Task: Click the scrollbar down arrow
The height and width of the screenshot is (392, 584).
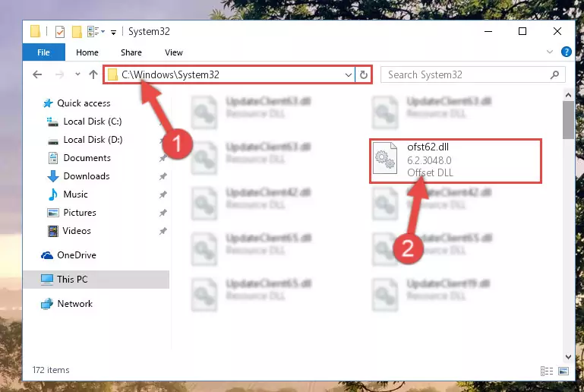Action: pos(568,357)
